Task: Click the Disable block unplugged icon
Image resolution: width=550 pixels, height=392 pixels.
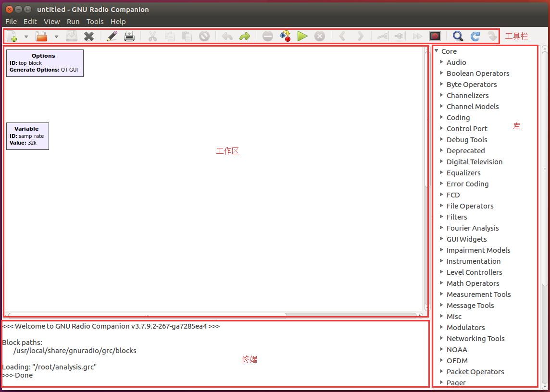Action: (x=400, y=36)
